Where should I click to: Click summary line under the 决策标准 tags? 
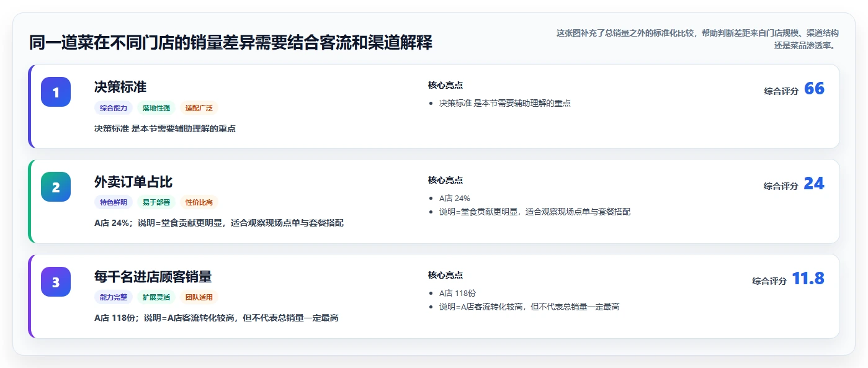(165, 128)
